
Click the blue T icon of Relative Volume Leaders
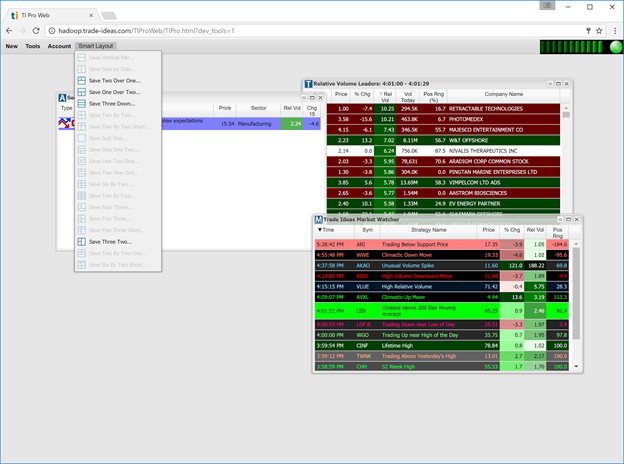tap(308, 84)
